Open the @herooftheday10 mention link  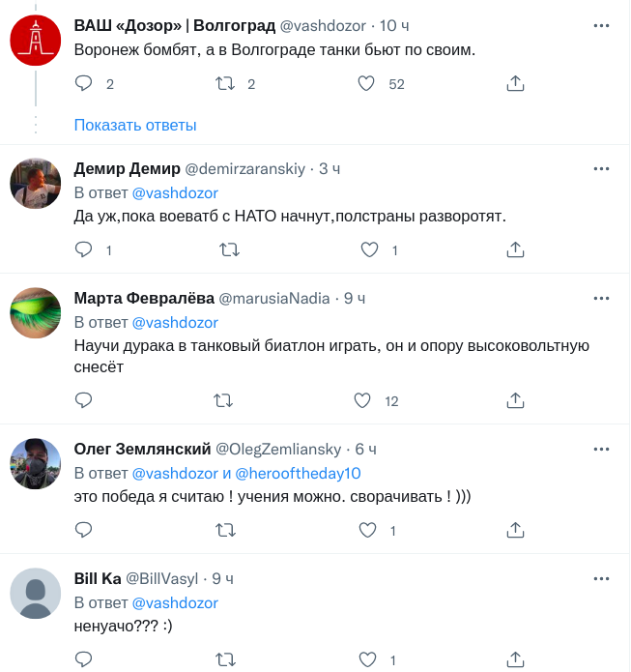[x=298, y=474]
